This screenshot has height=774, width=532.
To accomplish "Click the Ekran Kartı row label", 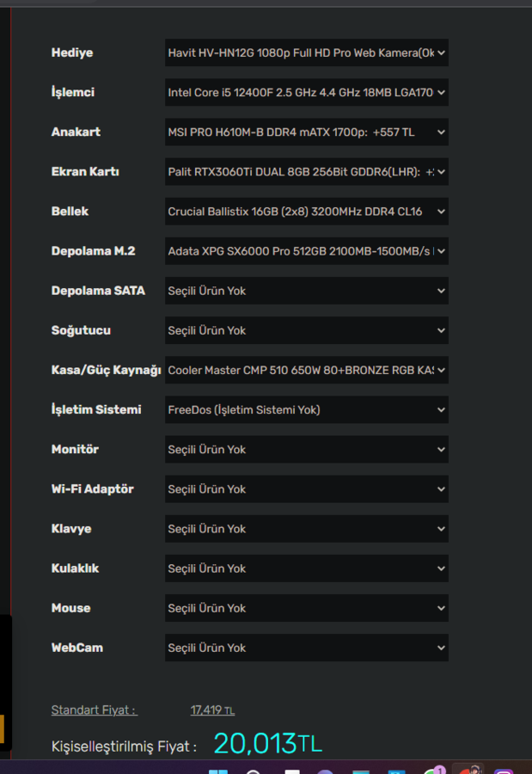I will pyautogui.click(x=85, y=171).
